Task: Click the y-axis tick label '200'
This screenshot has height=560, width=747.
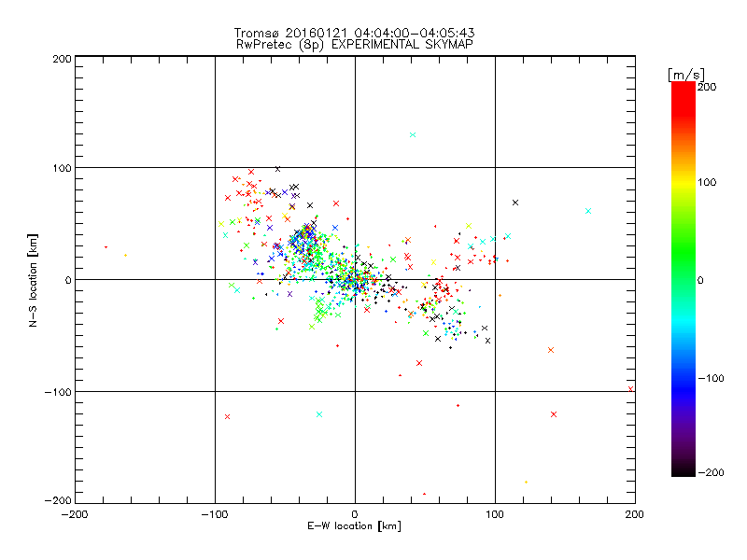Action: (x=62, y=59)
